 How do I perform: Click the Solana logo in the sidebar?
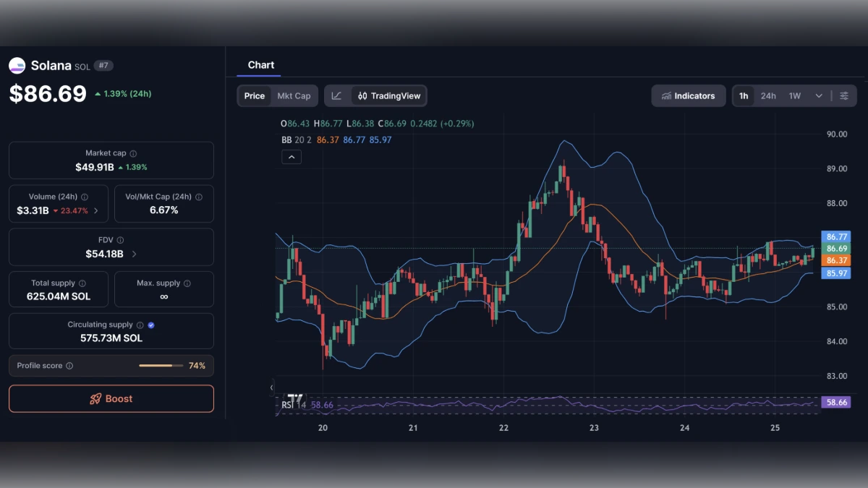click(16, 65)
